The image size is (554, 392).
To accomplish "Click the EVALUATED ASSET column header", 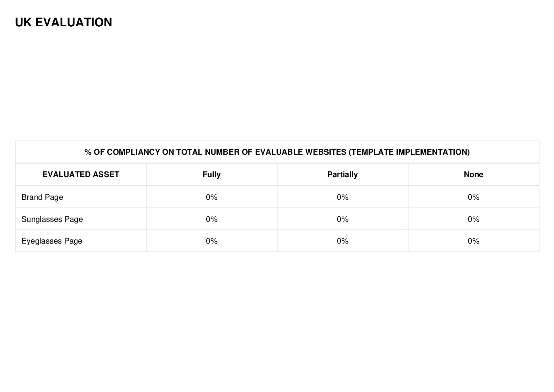I will tap(81, 174).
